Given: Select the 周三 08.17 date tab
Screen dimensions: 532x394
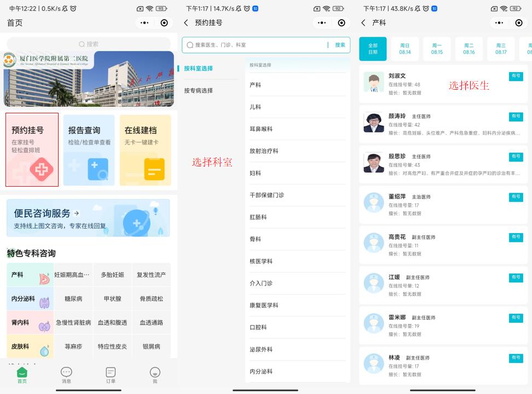Looking at the screenshot, I should click(x=501, y=49).
